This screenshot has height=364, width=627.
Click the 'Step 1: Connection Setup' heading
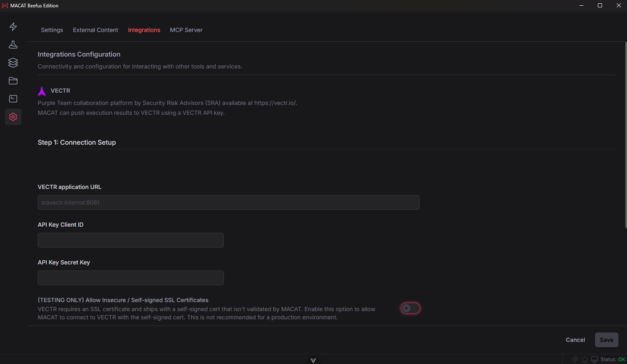77,142
